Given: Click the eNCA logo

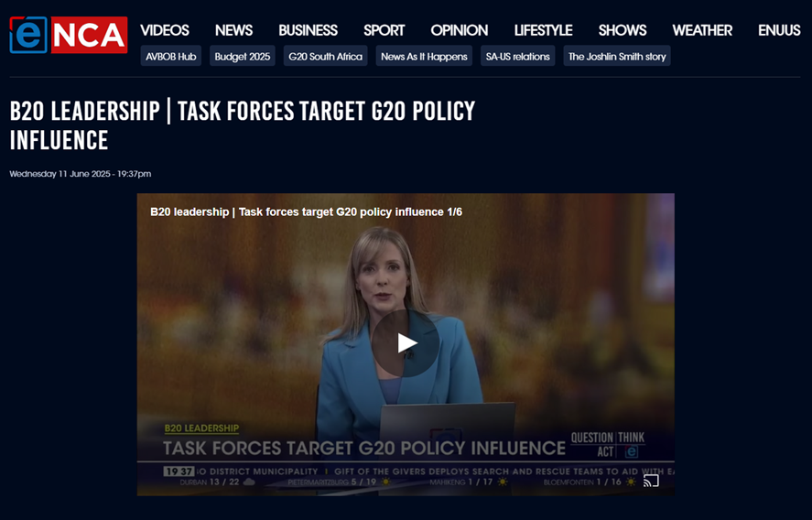Looking at the screenshot, I should click(x=69, y=35).
